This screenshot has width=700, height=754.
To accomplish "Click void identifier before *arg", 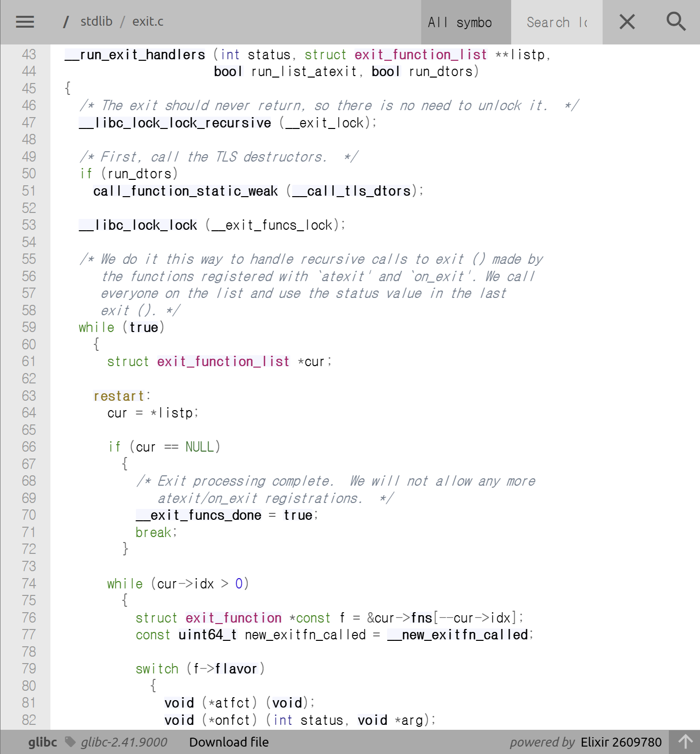I will click(x=372, y=720).
